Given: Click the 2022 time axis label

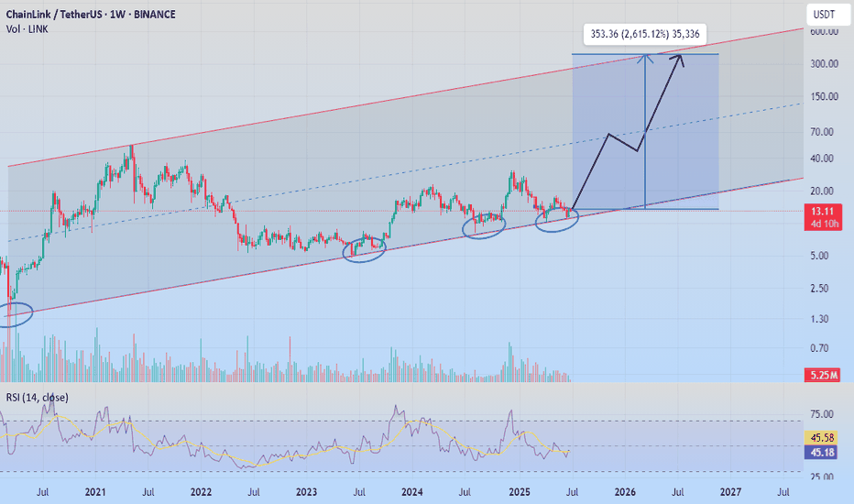Looking at the screenshot, I should coord(201,492).
